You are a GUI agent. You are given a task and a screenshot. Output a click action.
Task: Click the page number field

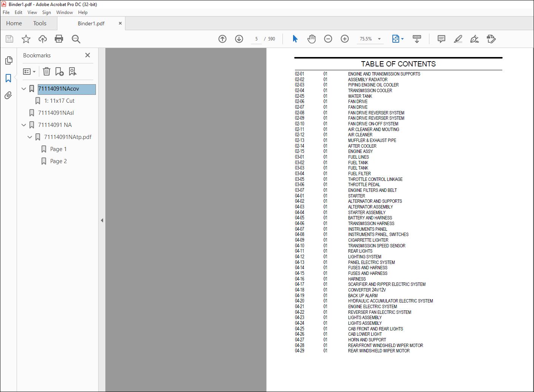(x=256, y=39)
